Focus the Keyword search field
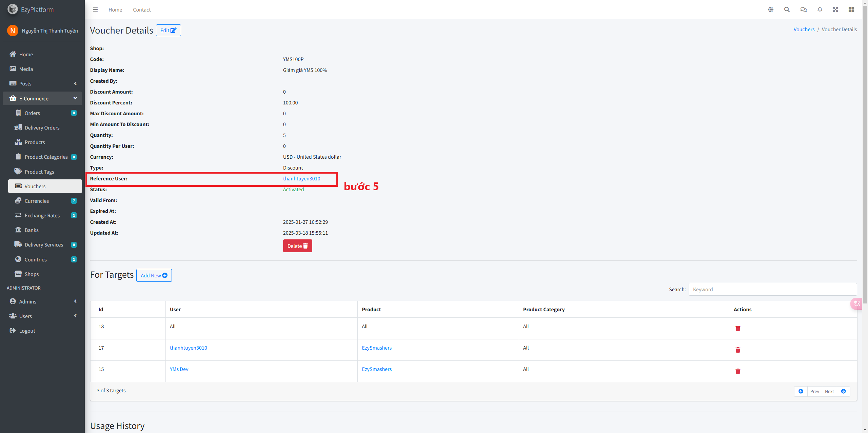The width and height of the screenshot is (868, 433). click(x=772, y=290)
